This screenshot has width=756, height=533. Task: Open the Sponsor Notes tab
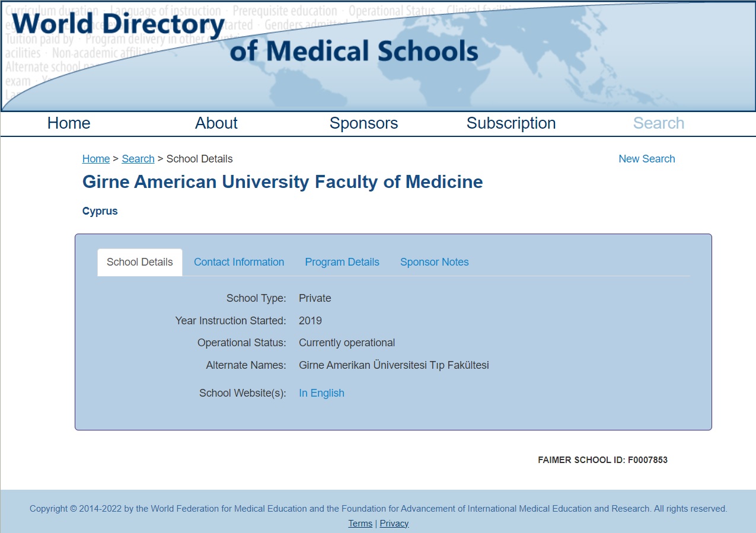[435, 262]
